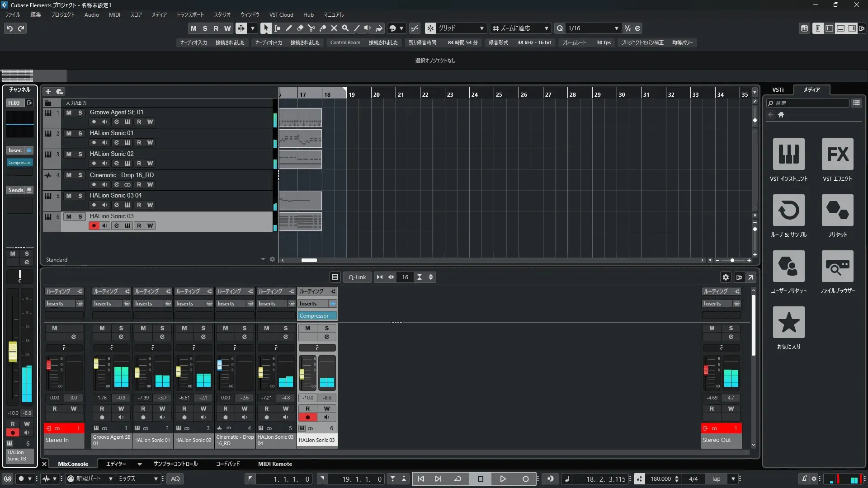Select the Scissors split tool

[311, 28]
